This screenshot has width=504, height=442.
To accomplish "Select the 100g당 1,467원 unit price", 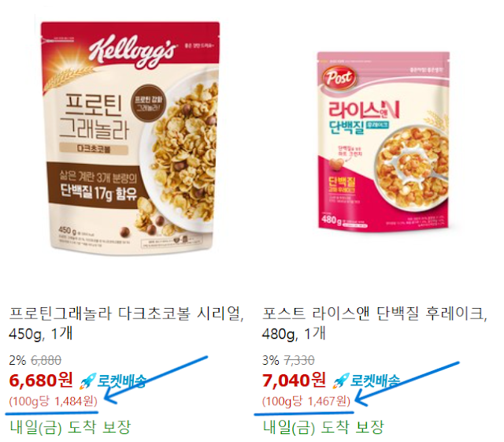I will point(306,401).
